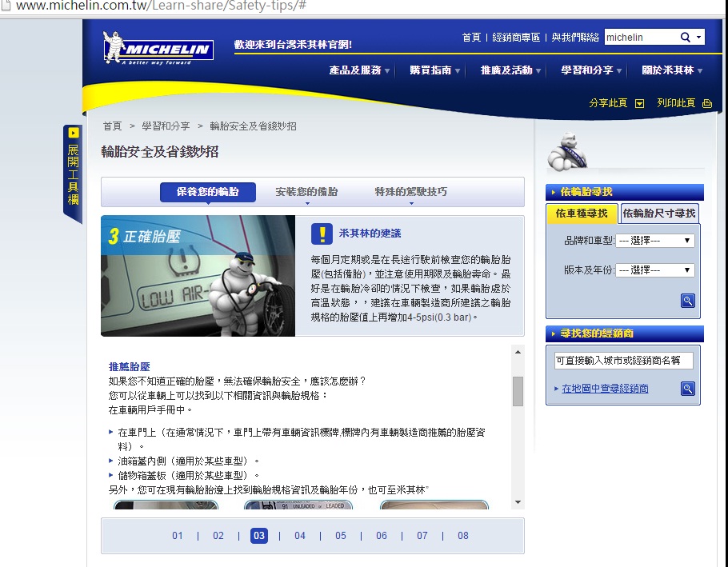This screenshot has height=567, width=728.
Task: Click 學習和分享 in the breadcrumb
Action: (166, 126)
